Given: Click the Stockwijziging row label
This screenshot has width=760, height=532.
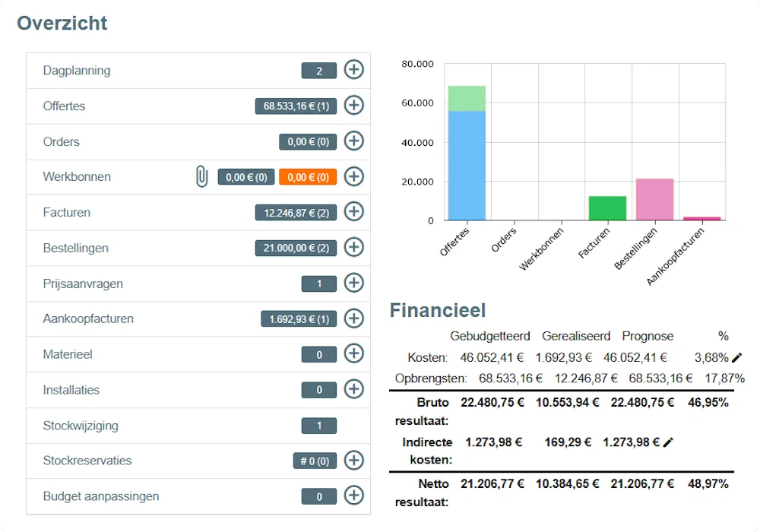Looking at the screenshot, I should tap(81, 426).
